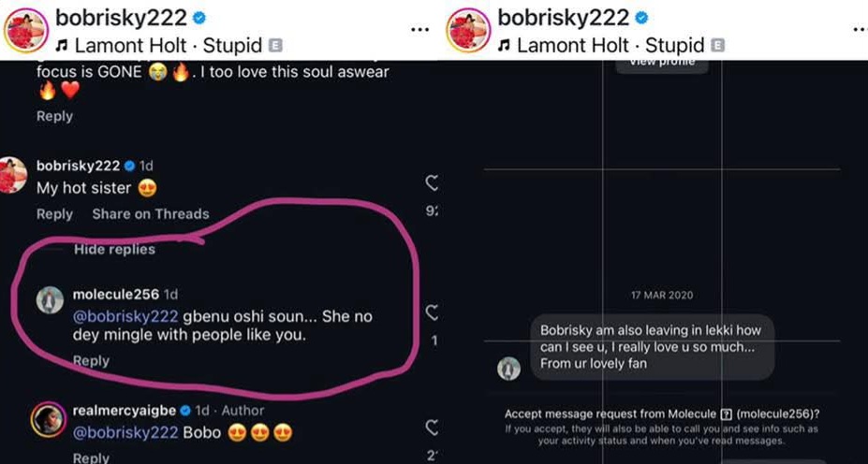Open the three-dot options menu on left post
Image resolution: width=868 pixels, height=464 pixels.
(x=420, y=29)
